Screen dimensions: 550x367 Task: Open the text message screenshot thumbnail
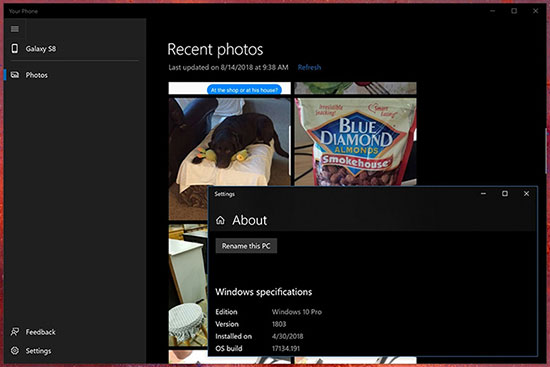click(229, 88)
